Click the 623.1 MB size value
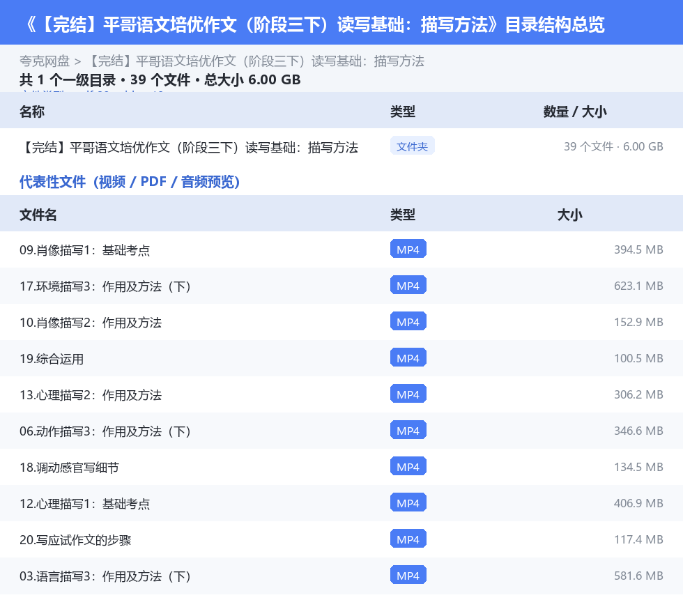683x616 pixels. tap(638, 286)
